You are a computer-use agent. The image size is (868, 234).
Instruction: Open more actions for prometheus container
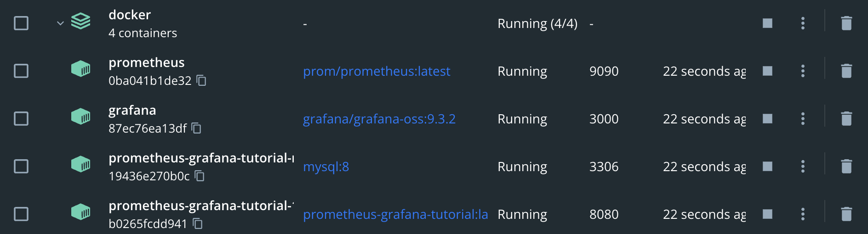pos(803,71)
